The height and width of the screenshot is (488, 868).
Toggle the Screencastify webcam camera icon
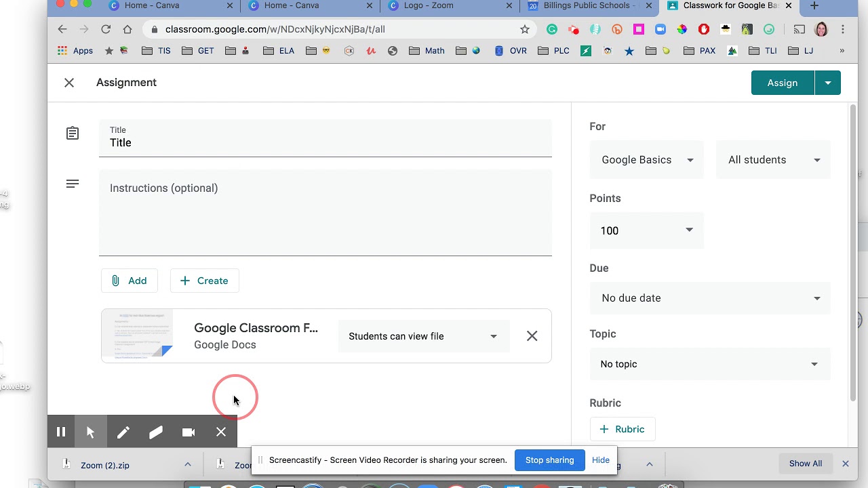pos(189,432)
